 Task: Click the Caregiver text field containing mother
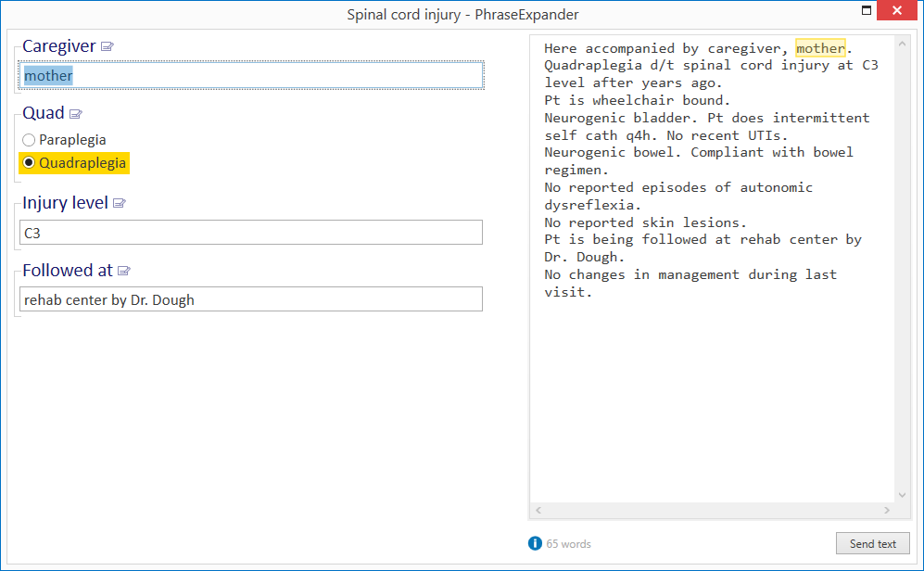[251, 75]
